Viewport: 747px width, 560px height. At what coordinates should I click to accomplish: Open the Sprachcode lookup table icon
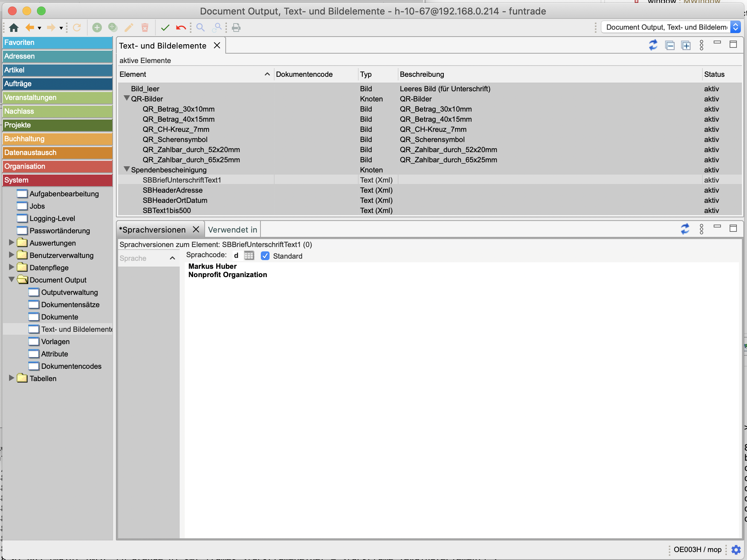[x=249, y=255]
